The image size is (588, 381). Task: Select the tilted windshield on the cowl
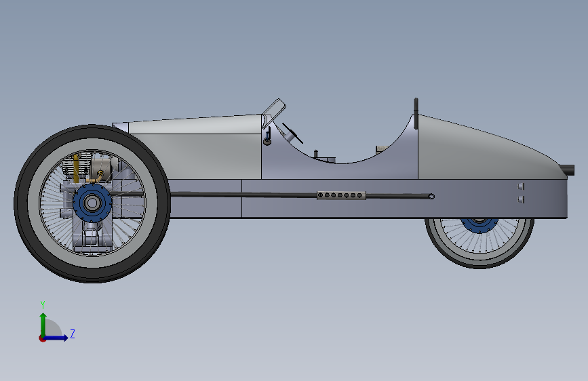pyautogui.click(x=273, y=113)
